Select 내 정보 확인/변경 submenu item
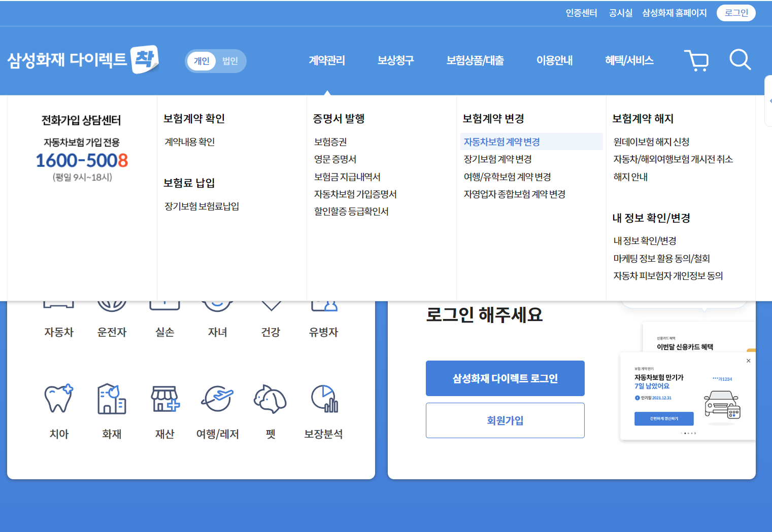 coord(645,241)
